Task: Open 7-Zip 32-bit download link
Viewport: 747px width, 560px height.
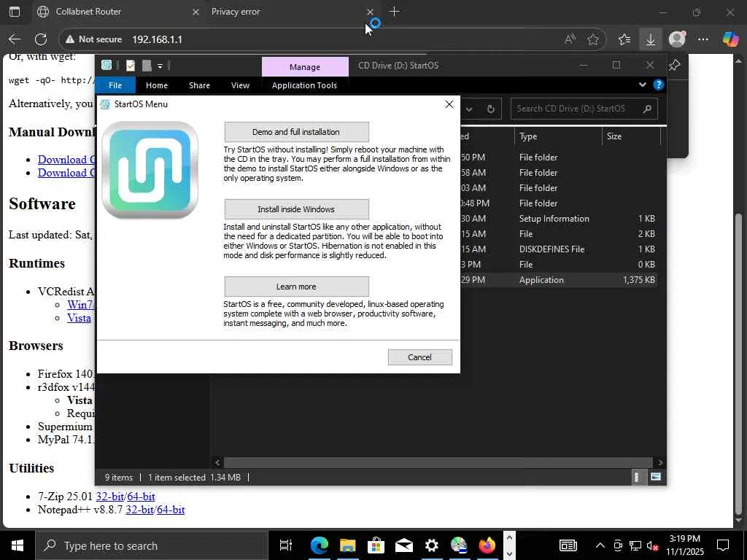Action: click(x=109, y=496)
